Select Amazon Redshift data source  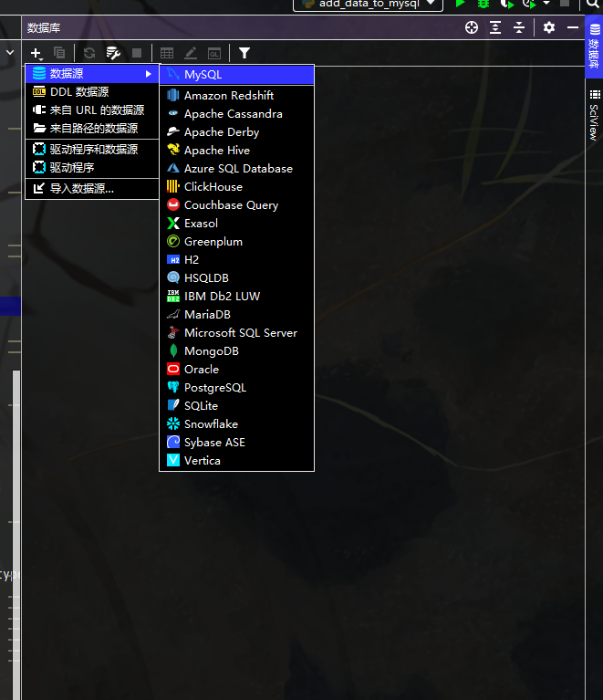(236, 96)
